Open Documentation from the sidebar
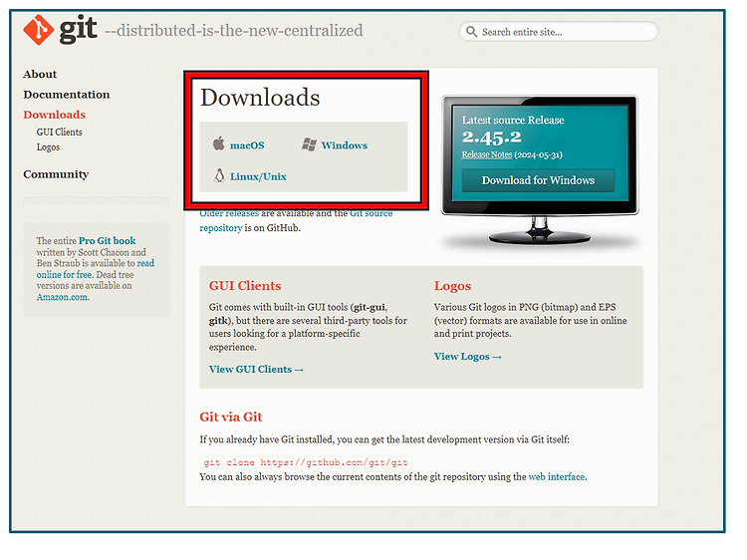Screen dimensions: 747x560 pos(67,95)
